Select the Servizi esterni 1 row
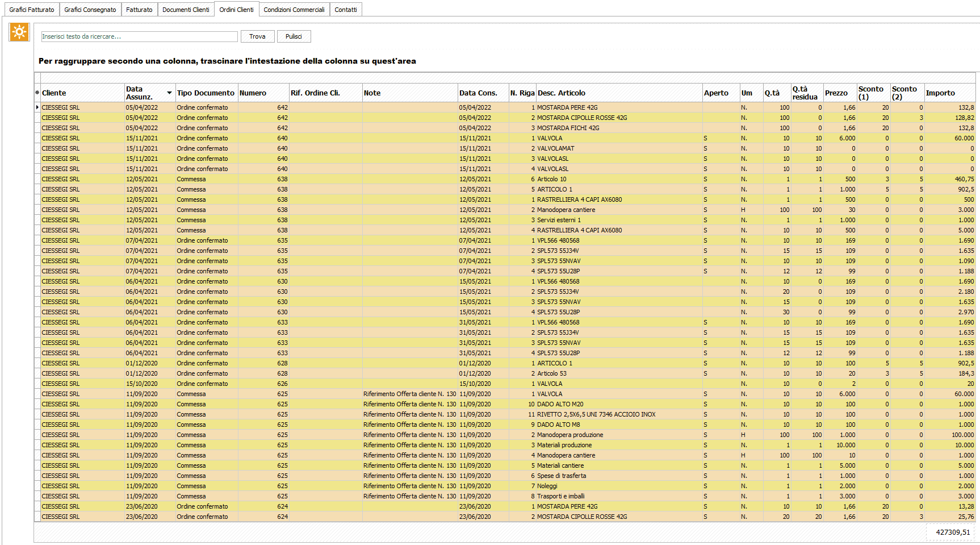The height and width of the screenshot is (545, 980). (x=505, y=220)
